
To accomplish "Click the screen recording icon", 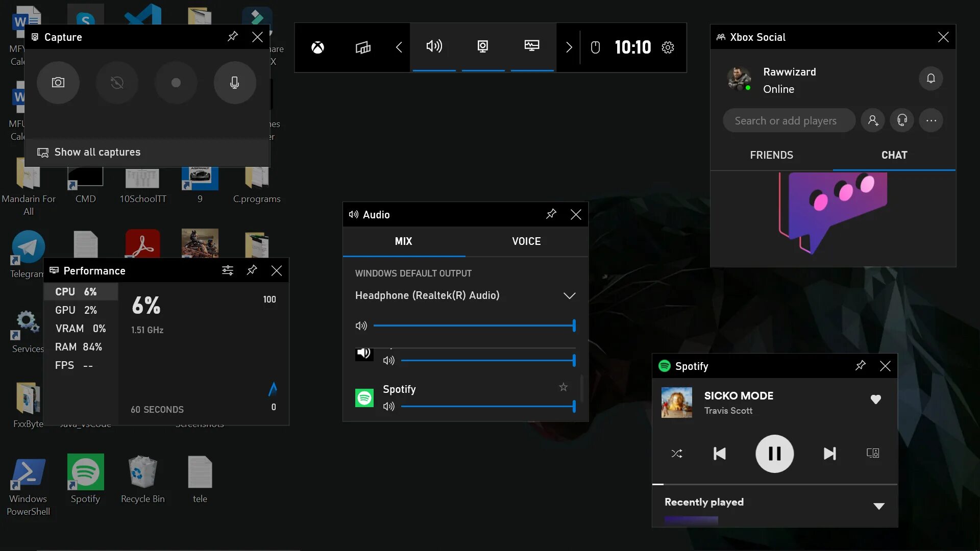I will click(176, 82).
